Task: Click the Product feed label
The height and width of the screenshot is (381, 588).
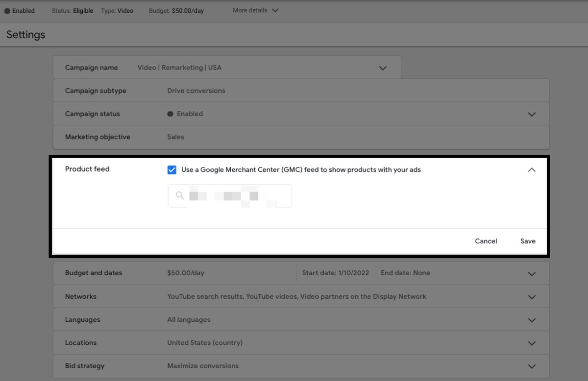Action: coord(87,169)
